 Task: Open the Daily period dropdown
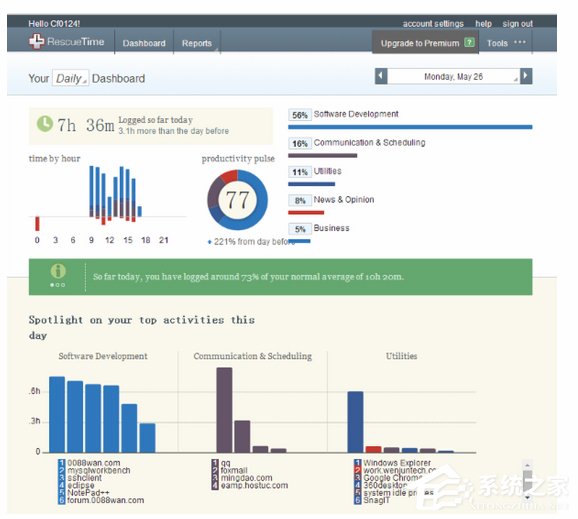point(70,78)
